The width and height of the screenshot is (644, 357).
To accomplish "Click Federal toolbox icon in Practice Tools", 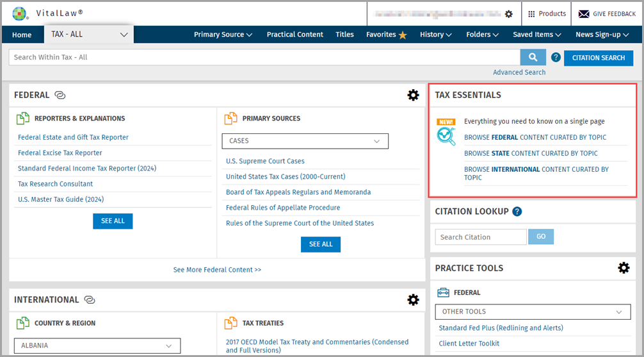I will pos(443,292).
